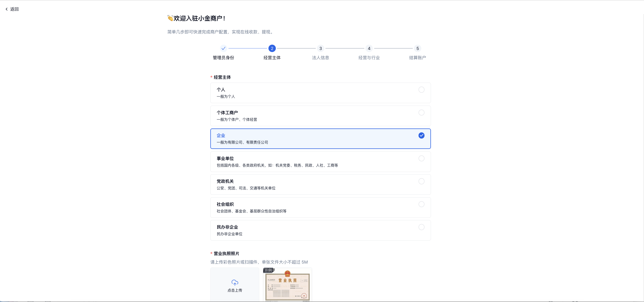Select the 党政机关 radio button
644x302 pixels.
(421, 181)
